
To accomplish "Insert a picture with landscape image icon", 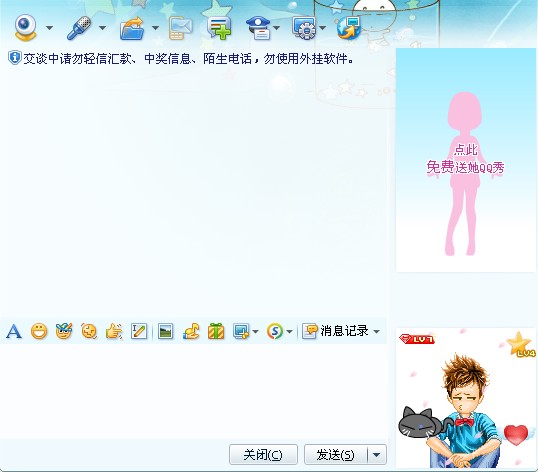I will coord(165,331).
